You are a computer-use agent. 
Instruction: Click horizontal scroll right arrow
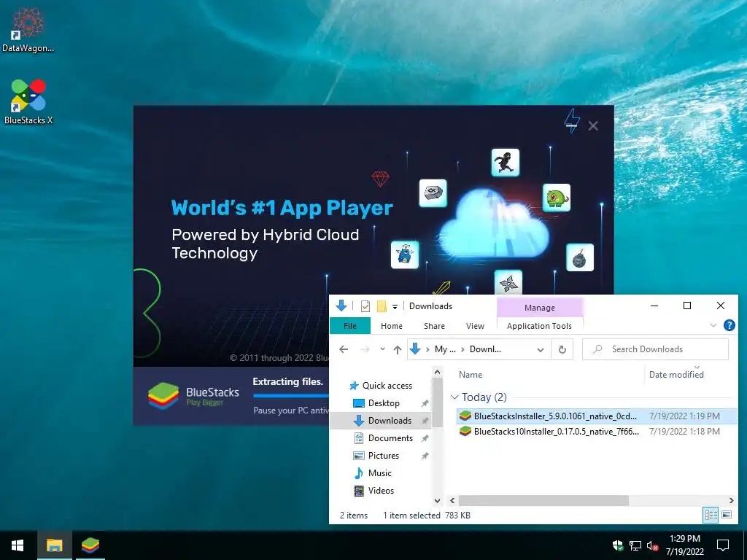(x=731, y=500)
